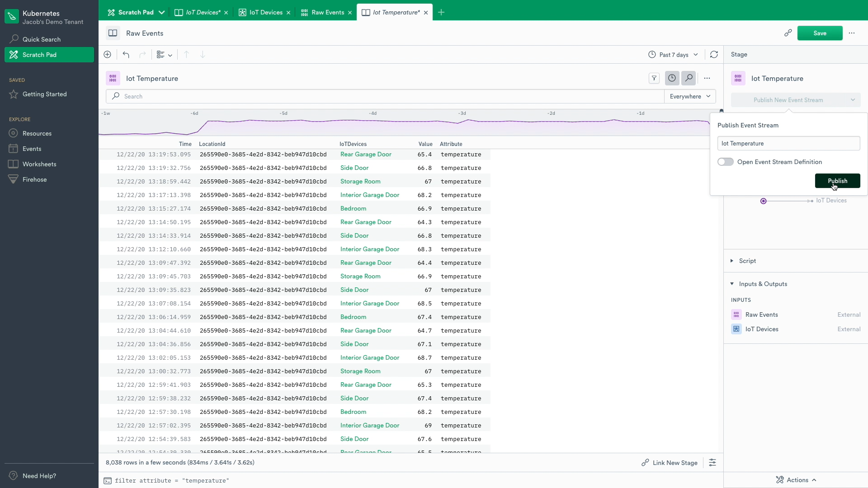Click the Iot Temperature stage event icon
Viewport: 868px width, 488px height.
point(113,78)
